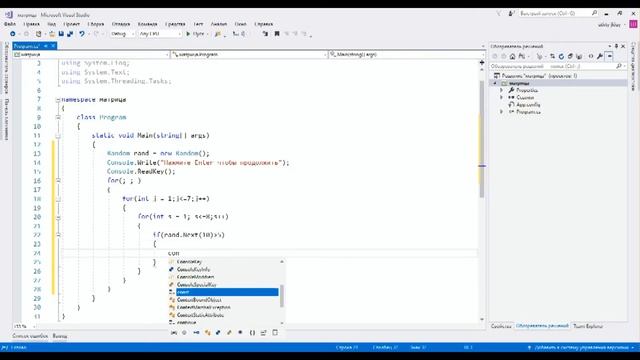Close the Solution Explorer panel
Image resolution: width=640 pixels, height=360 pixels.
coord(623,46)
